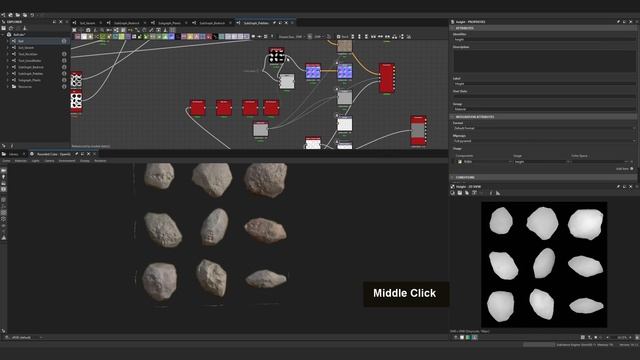
Task: Open the Usage dropdown set to height
Action: [542, 162]
